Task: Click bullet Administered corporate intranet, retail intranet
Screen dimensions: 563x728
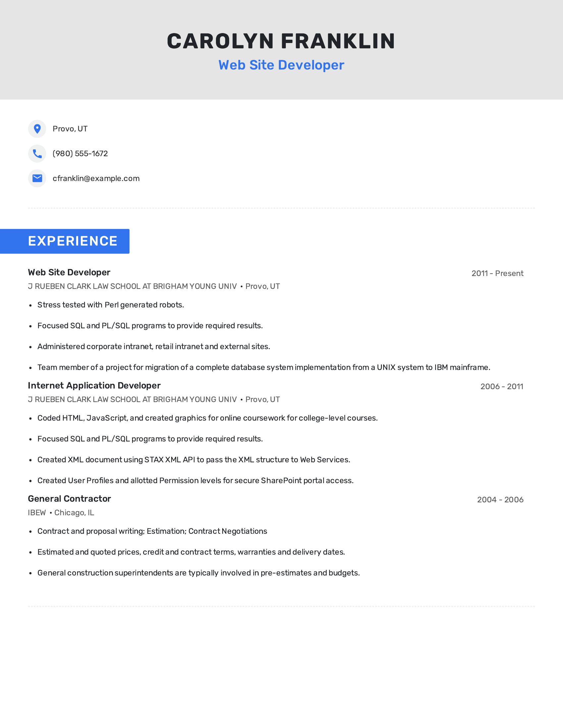Action: (x=154, y=347)
